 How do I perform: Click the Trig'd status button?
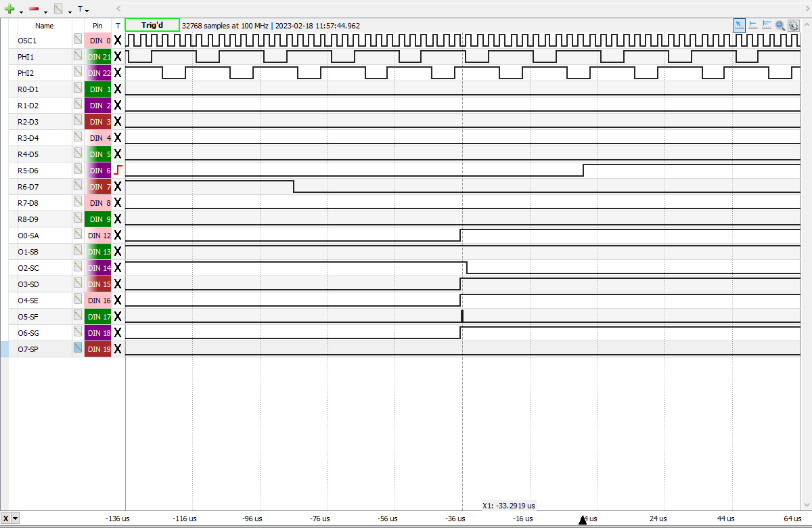[152, 25]
